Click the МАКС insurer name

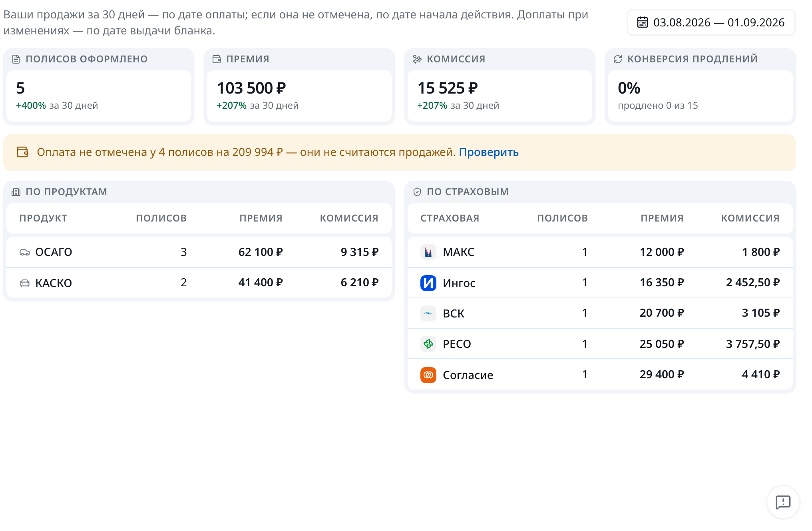click(x=458, y=252)
